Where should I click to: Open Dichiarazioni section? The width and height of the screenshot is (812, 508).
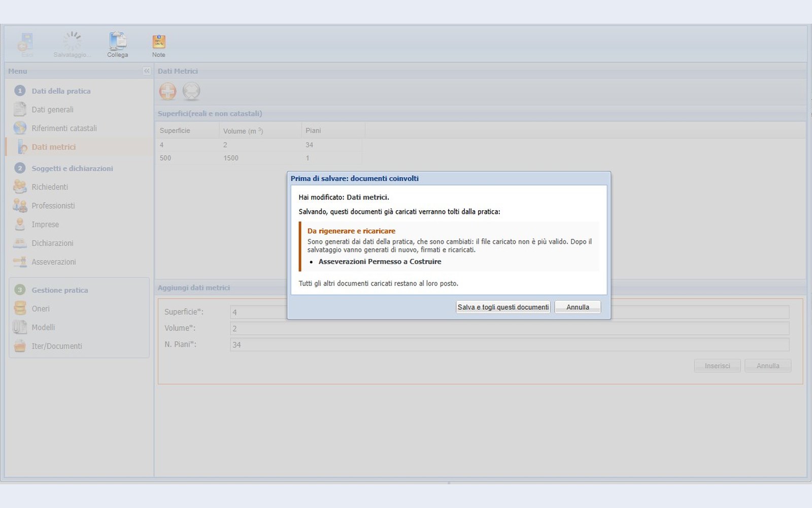pos(52,243)
